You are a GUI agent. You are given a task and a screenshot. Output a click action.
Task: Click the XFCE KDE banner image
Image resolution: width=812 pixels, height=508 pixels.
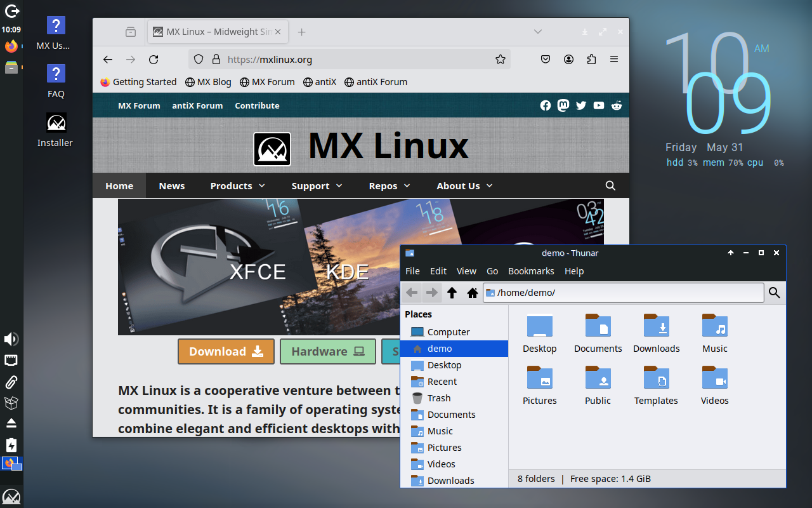click(x=360, y=267)
